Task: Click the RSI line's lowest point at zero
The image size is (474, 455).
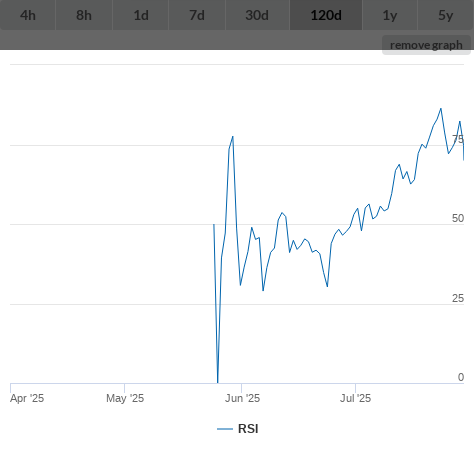Action: click(x=218, y=382)
